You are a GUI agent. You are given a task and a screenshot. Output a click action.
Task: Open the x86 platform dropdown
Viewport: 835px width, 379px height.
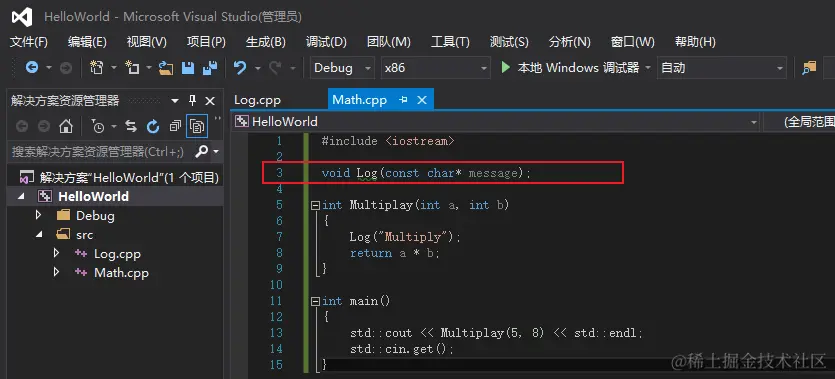point(436,68)
